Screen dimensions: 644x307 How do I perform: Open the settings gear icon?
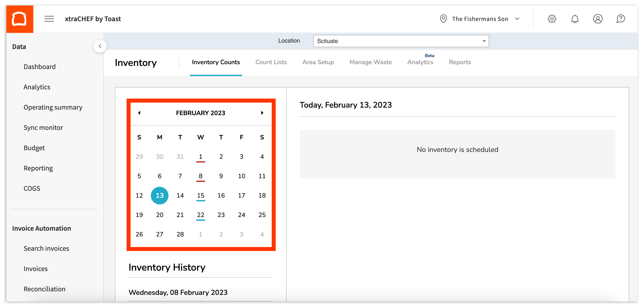552,19
